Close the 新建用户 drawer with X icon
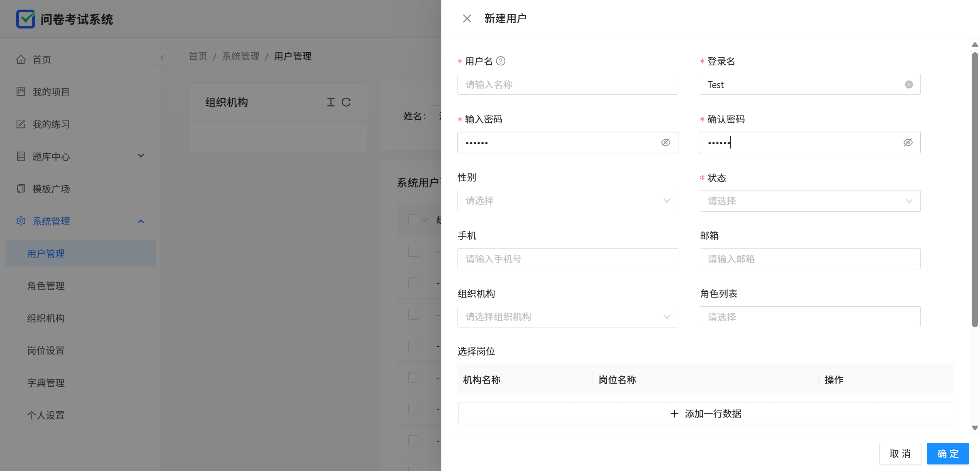This screenshot has height=471, width=980. point(467,18)
